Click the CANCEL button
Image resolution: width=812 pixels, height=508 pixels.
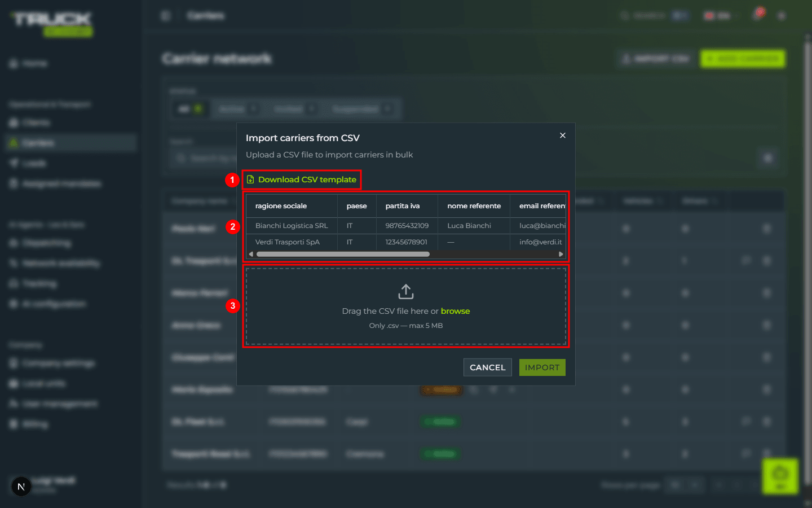pos(488,367)
